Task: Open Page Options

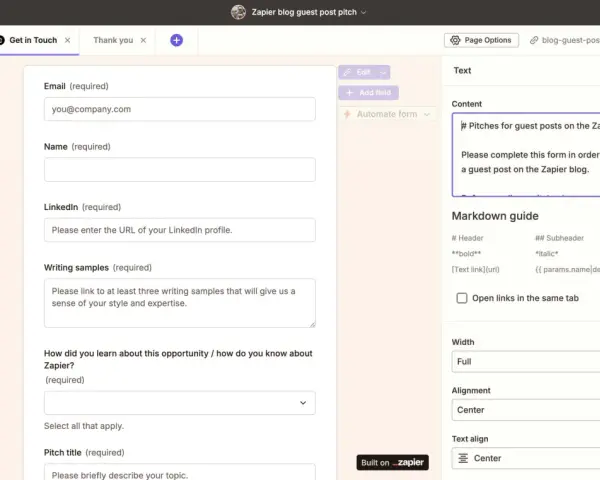Action: 481,40
